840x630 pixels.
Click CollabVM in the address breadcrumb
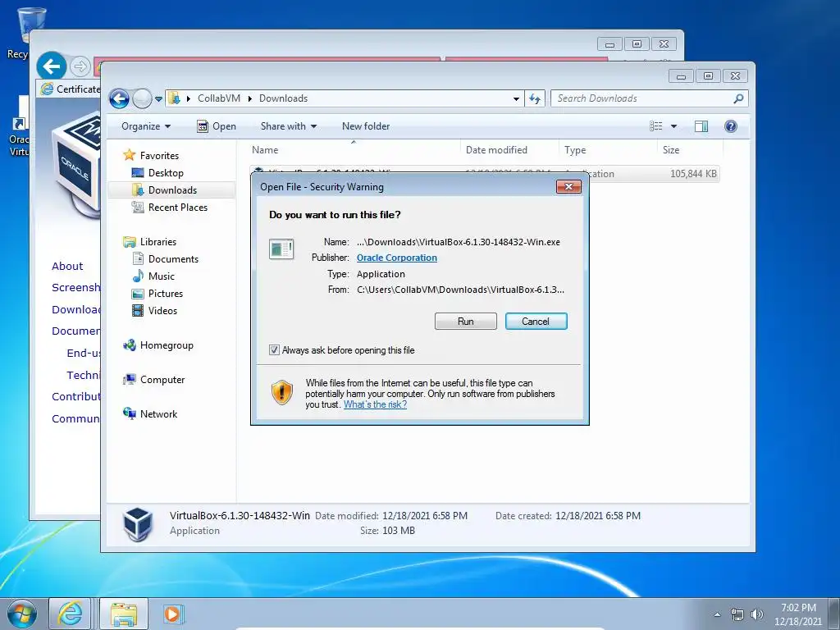[218, 98]
